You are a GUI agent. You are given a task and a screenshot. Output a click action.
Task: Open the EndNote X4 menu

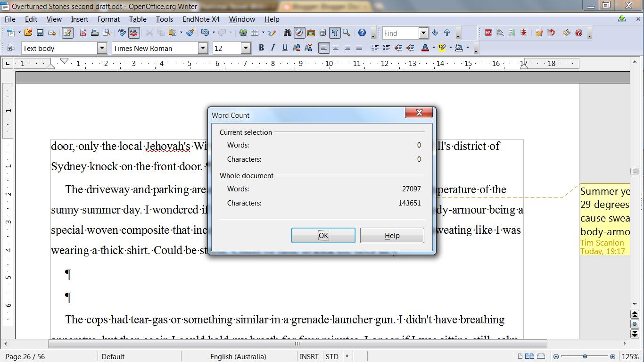point(201,19)
